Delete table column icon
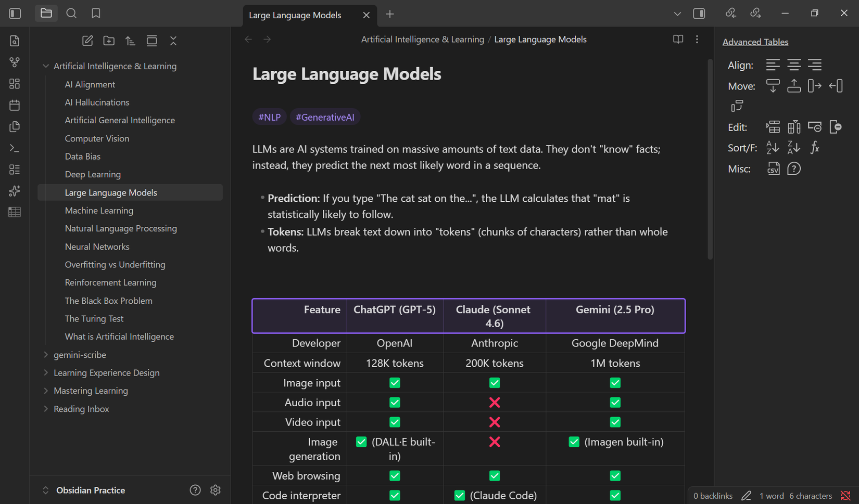The image size is (859, 504). click(x=836, y=127)
